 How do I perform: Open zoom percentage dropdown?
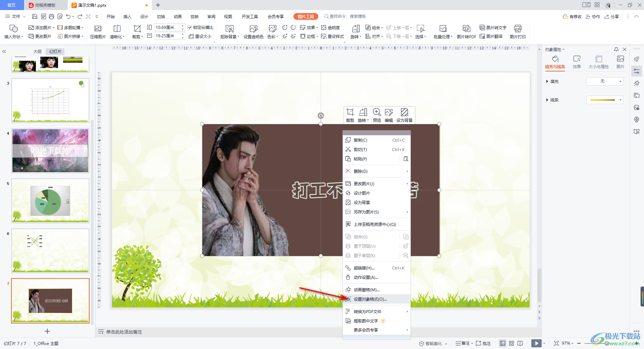(568, 343)
